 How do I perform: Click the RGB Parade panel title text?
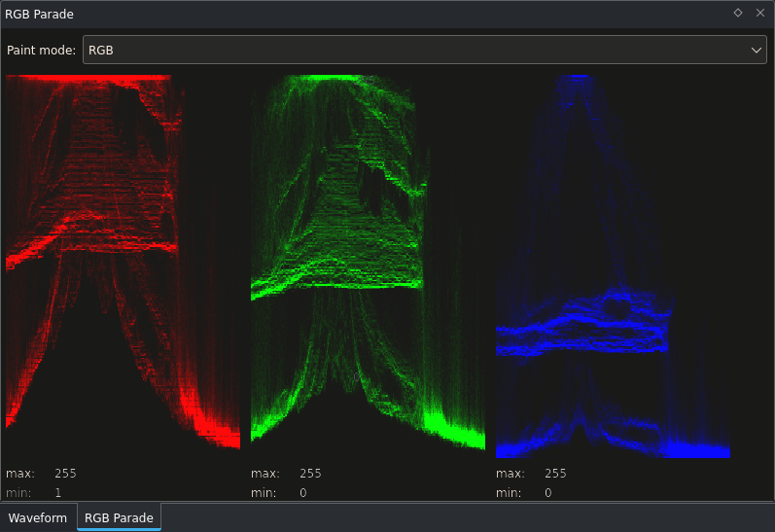pyautogui.click(x=39, y=15)
